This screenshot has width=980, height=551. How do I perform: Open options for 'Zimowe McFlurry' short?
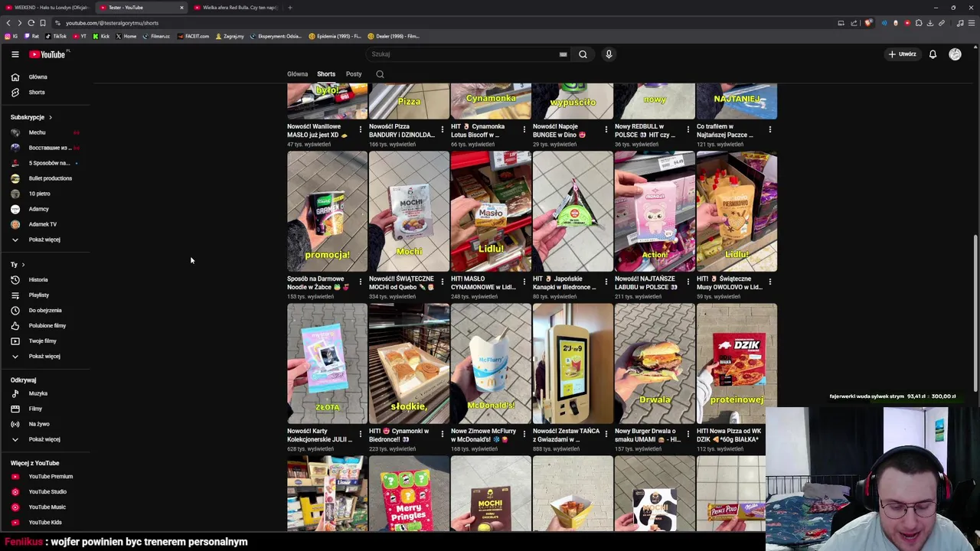coord(524,434)
